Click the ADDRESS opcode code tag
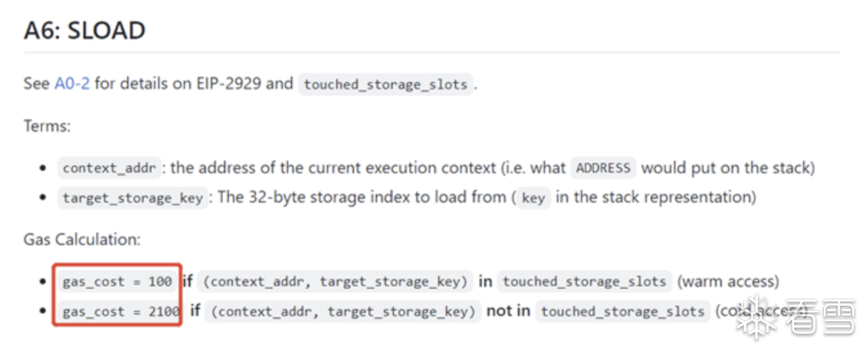Screen dimensions: 868x354 coord(604,168)
